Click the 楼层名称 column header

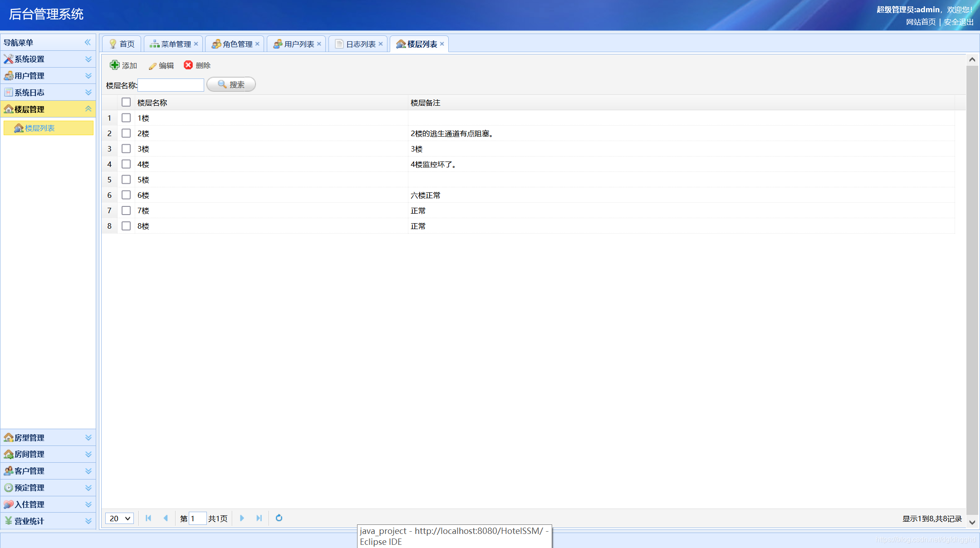[271, 103]
